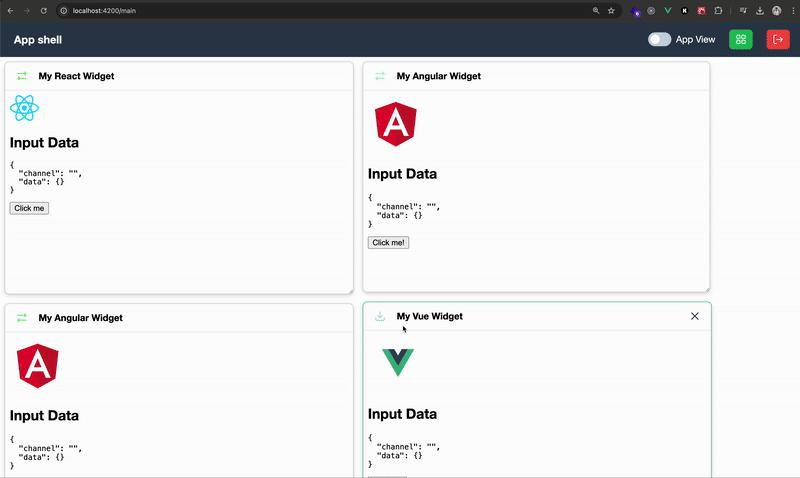
Task: Click 'Input Data' heading in Vue widget
Action: click(x=403, y=414)
